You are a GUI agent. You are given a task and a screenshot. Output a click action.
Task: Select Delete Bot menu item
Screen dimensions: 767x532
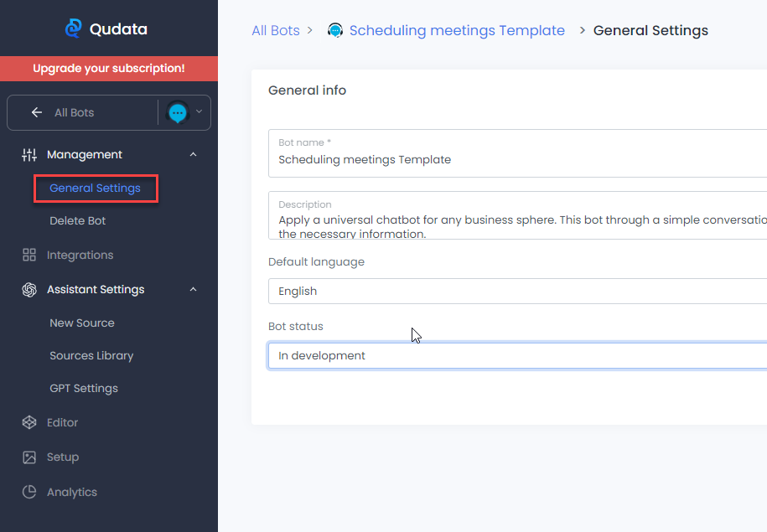tap(78, 221)
